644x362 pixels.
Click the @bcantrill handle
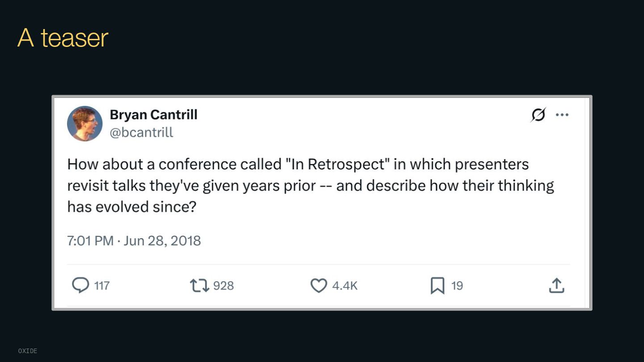pyautogui.click(x=141, y=132)
